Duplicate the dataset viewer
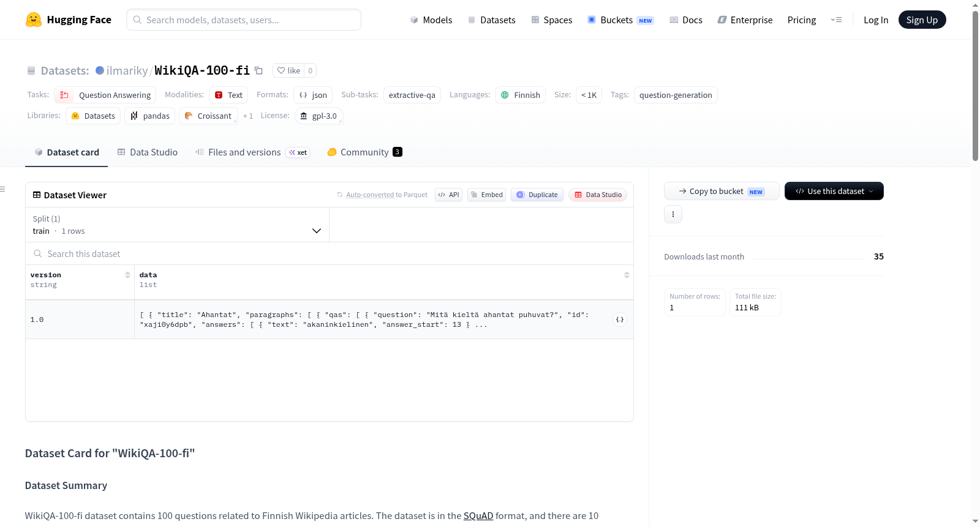The image size is (980, 527). click(537, 195)
